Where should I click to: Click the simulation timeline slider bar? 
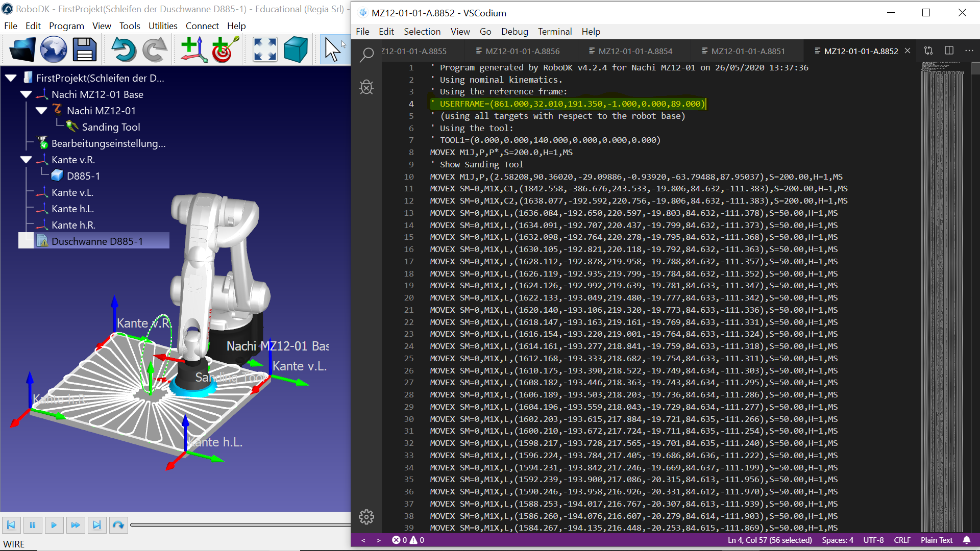240,525
